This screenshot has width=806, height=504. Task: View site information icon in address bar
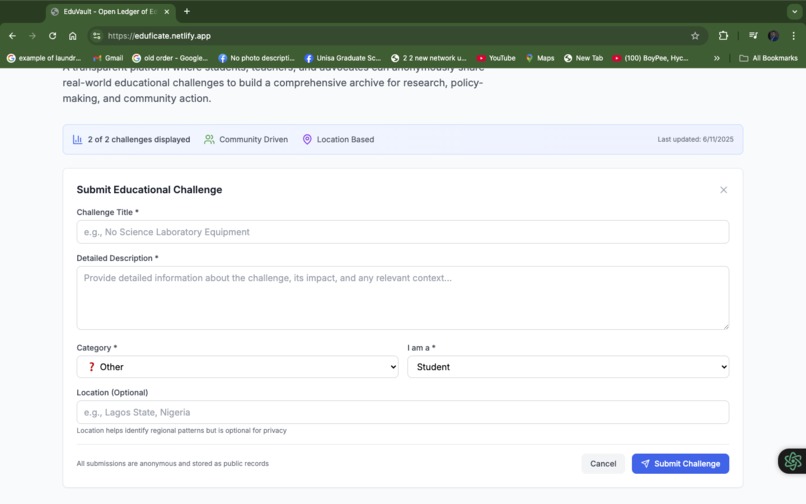(x=97, y=36)
